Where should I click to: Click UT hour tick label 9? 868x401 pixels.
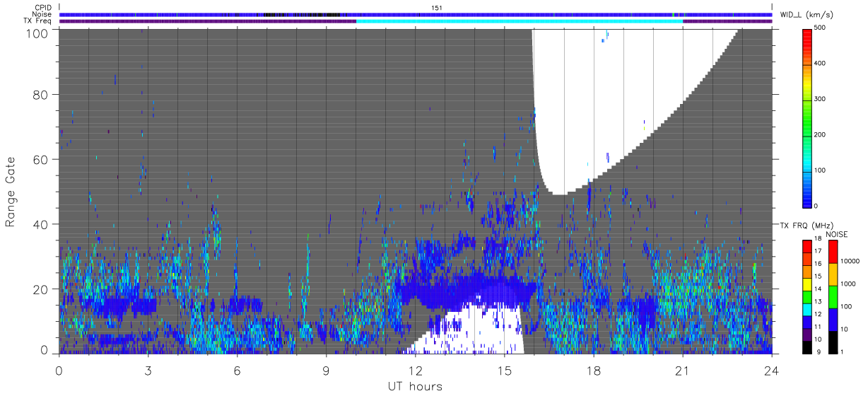click(x=327, y=371)
